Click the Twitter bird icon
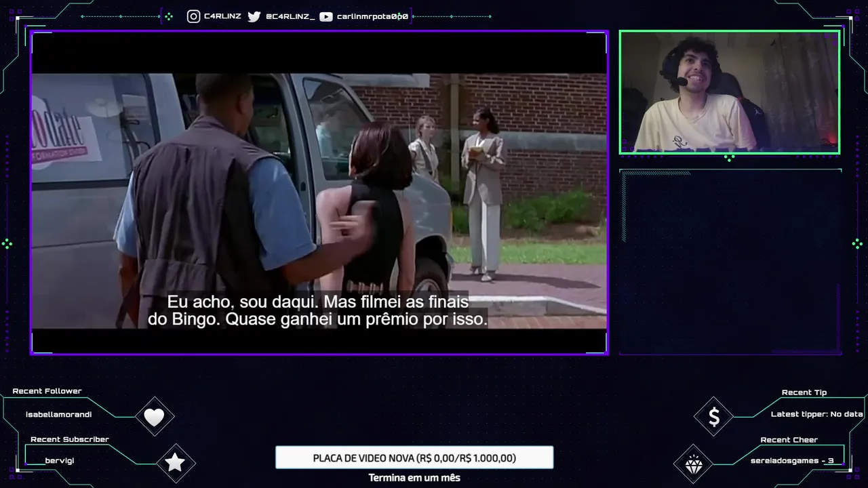 coord(254,16)
